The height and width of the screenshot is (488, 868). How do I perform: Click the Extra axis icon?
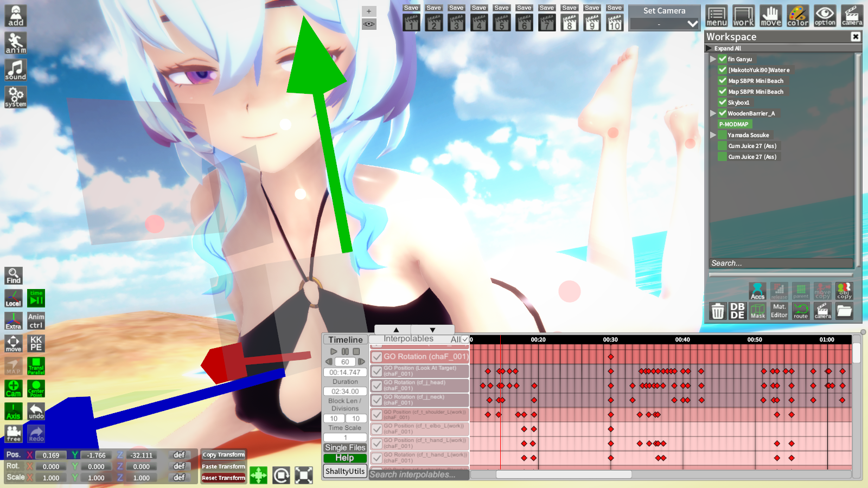14,320
